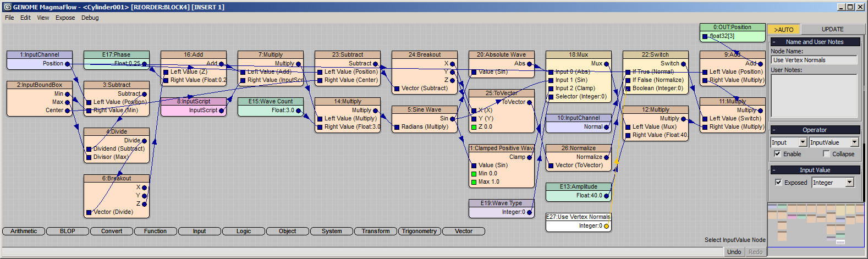This screenshot has height=259, width=868.
Task: Open the View menu
Action: click(x=43, y=18)
